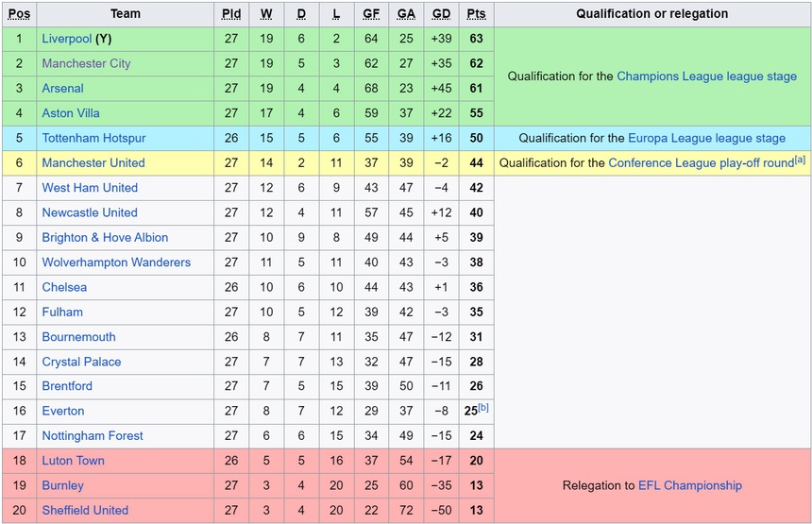
Task: Open the Liverpool team link
Action: 66,39
